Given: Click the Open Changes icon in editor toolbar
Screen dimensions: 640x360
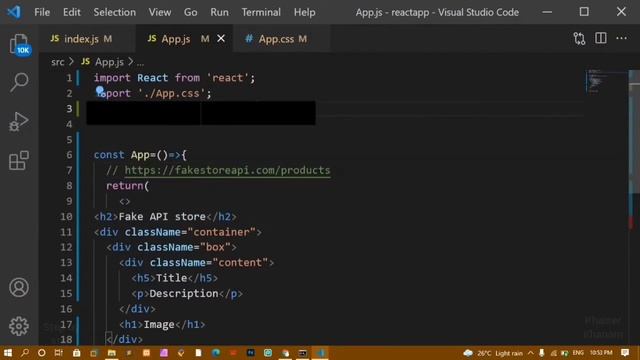Looking at the screenshot, I should (x=579, y=39).
